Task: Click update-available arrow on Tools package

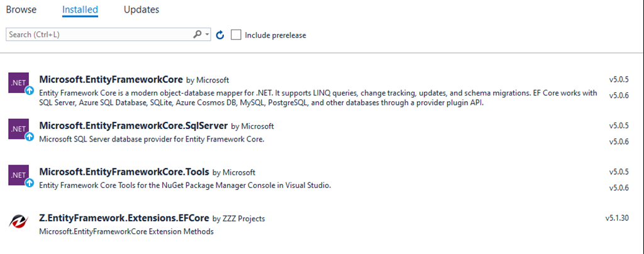Action: pyautogui.click(x=29, y=183)
